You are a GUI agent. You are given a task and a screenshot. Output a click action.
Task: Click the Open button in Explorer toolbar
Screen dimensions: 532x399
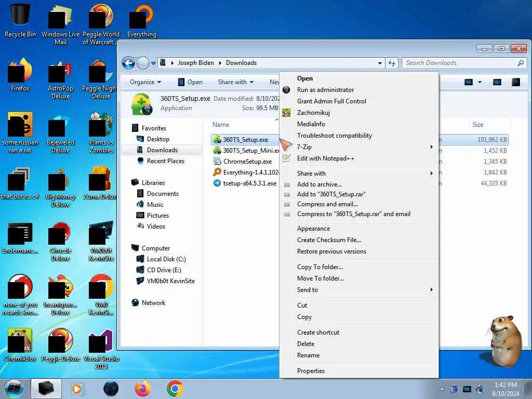tap(190, 82)
